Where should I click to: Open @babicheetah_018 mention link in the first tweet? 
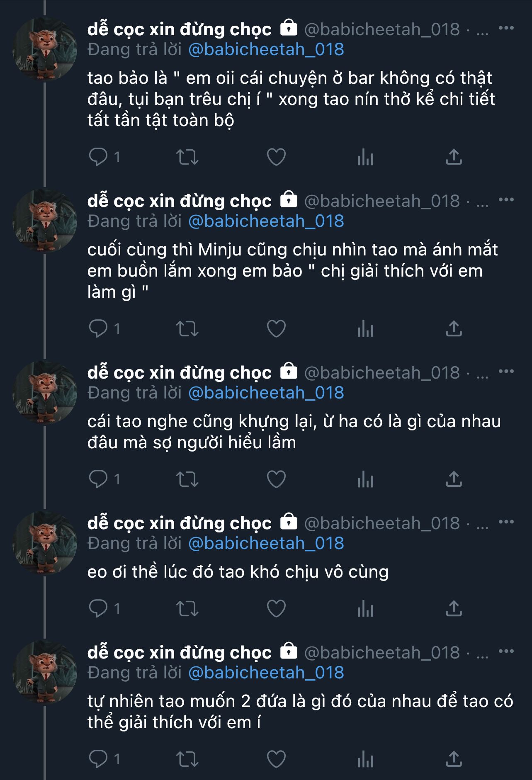pyautogui.click(x=266, y=50)
